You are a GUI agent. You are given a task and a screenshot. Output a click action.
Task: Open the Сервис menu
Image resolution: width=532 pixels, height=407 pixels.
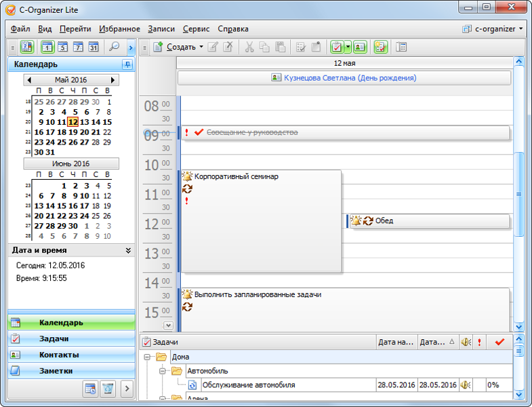pyautogui.click(x=196, y=29)
